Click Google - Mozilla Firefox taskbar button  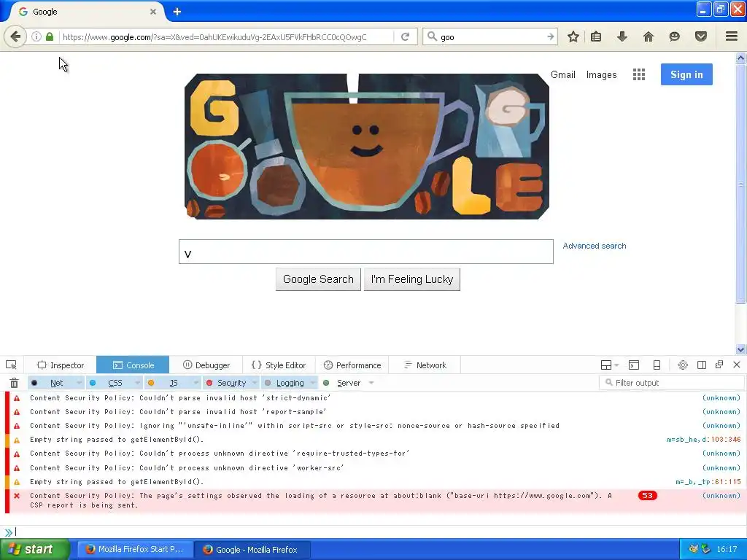[253, 550]
